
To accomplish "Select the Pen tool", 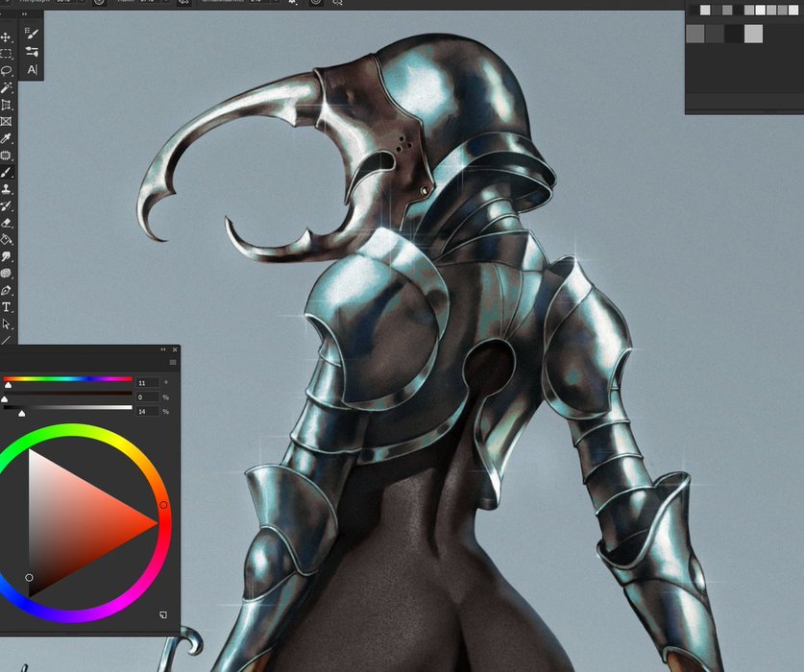I will point(6,290).
